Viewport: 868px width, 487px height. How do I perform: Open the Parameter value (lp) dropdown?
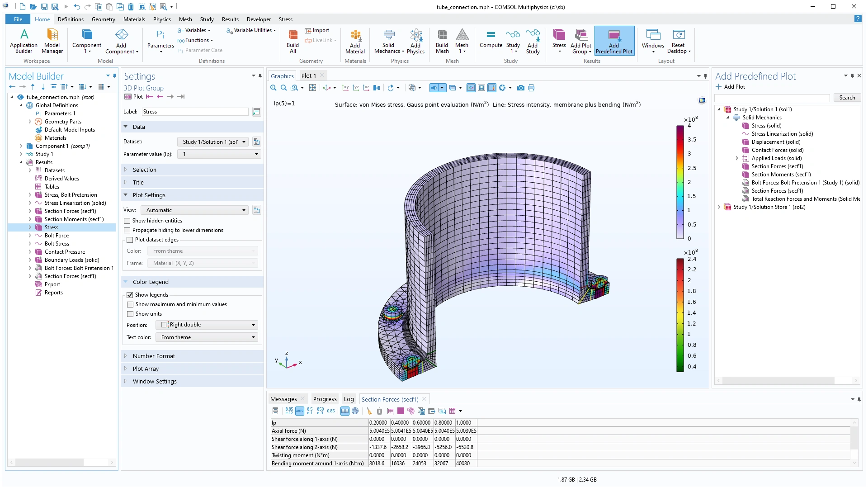click(219, 154)
